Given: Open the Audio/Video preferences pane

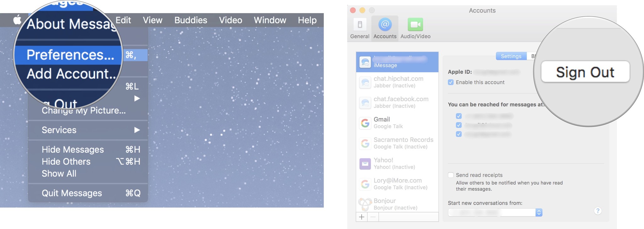Looking at the screenshot, I should (415, 28).
